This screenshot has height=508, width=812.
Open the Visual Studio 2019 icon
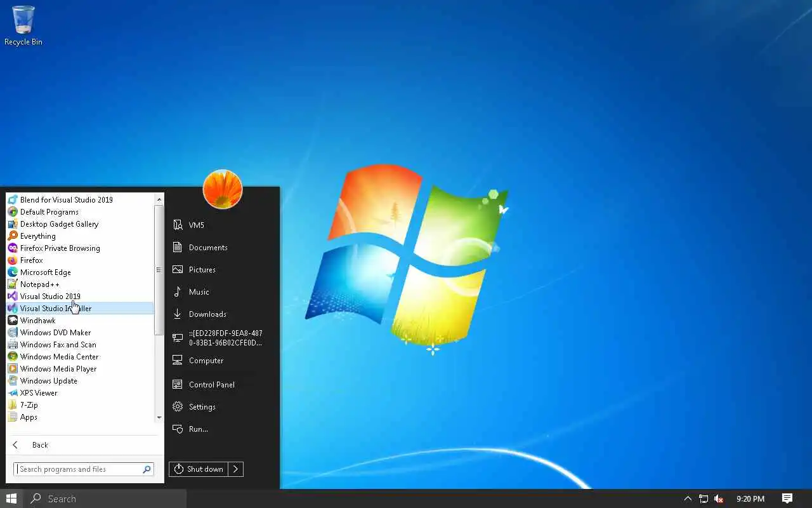13,296
